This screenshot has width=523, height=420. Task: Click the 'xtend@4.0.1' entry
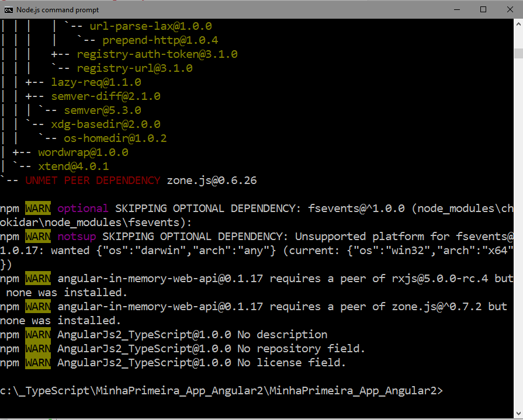point(74,166)
